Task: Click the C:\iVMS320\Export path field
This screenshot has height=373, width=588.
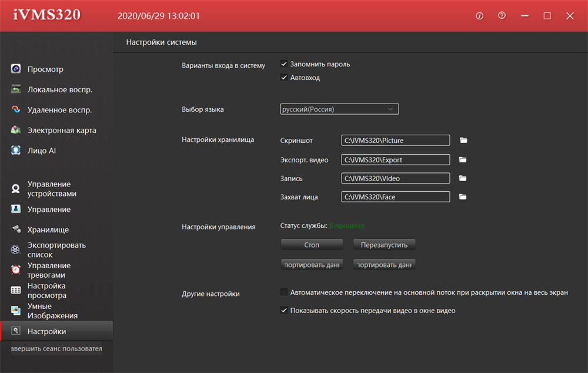Action: click(396, 160)
